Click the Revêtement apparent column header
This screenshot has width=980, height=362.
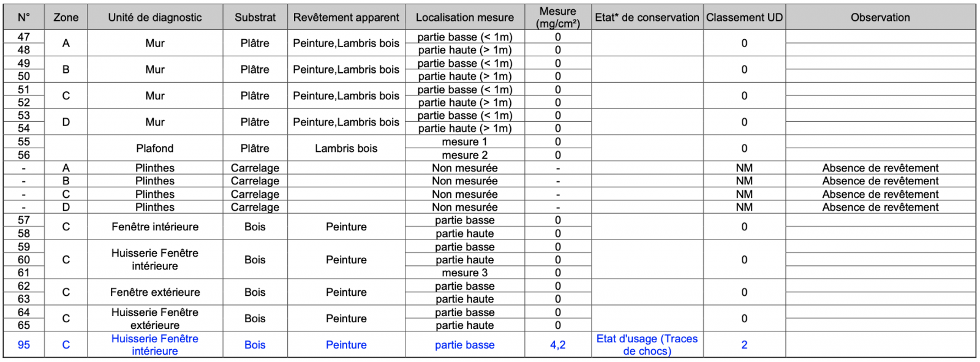pyautogui.click(x=346, y=17)
